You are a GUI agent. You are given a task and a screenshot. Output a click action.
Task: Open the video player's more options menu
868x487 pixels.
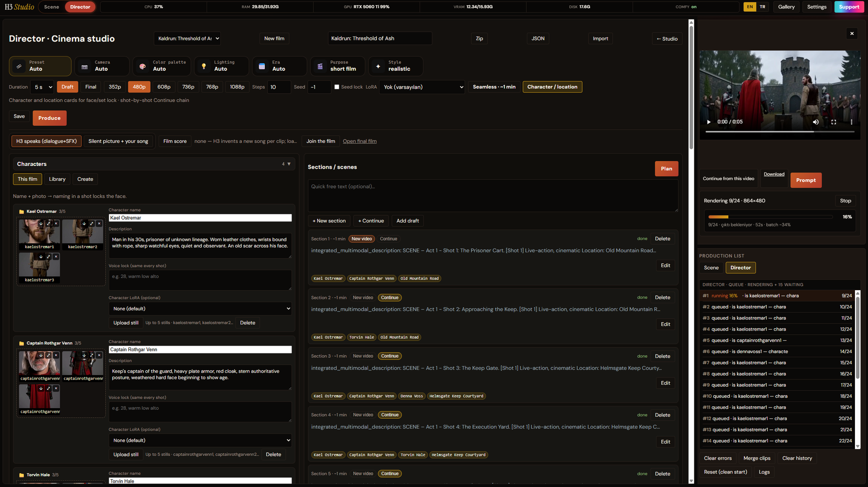coord(852,122)
